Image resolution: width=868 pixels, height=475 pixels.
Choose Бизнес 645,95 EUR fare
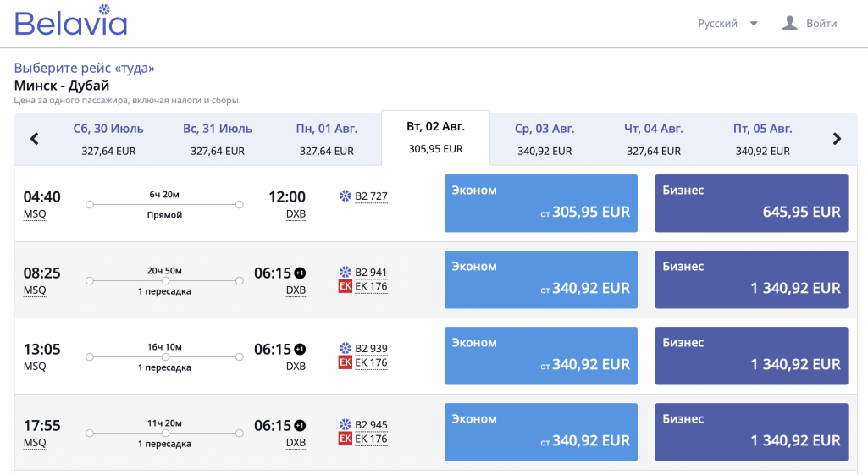(x=751, y=203)
